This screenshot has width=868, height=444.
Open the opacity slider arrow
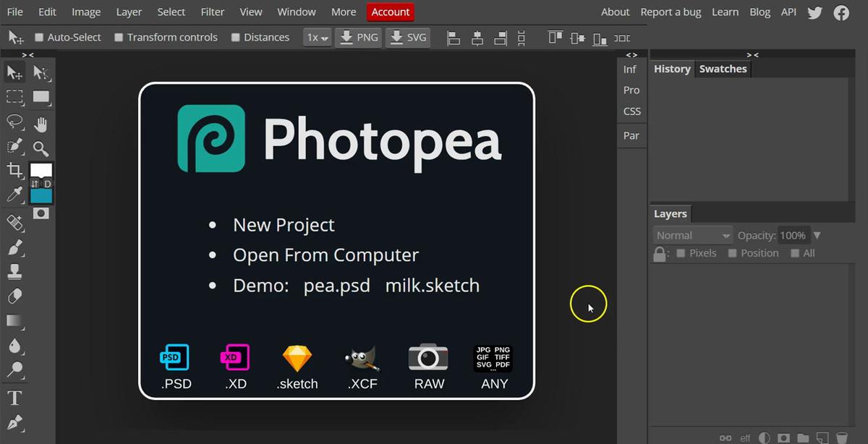817,235
